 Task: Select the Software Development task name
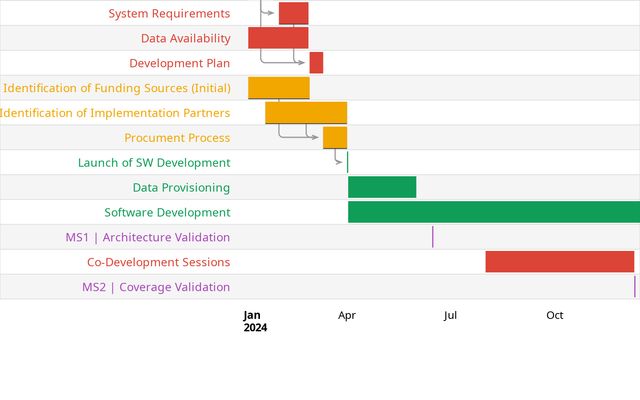pos(167,212)
